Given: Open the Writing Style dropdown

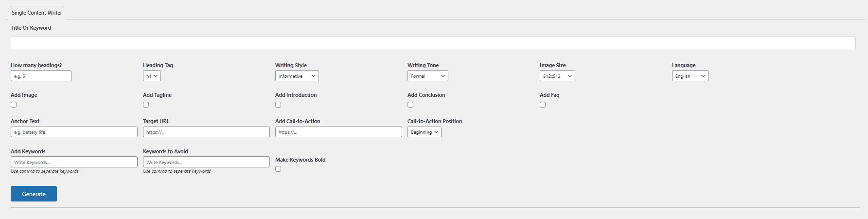Looking at the screenshot, I should click(297, 76).
